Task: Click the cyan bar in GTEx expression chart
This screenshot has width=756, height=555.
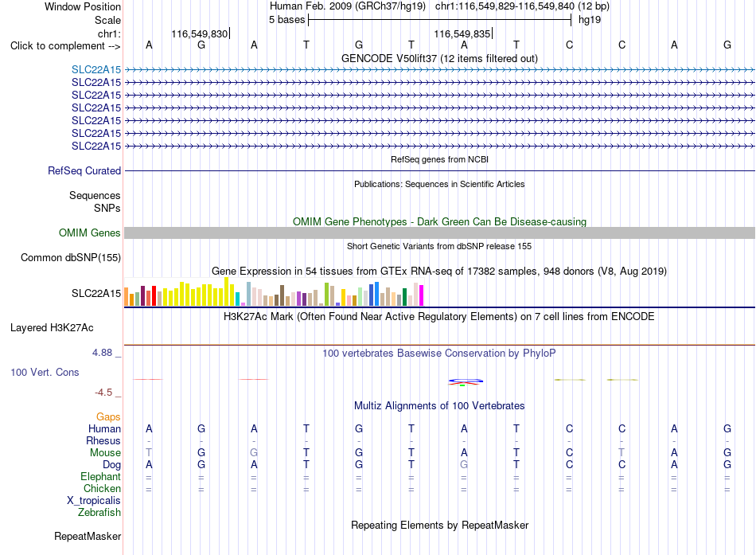Action: coord(238,299)
